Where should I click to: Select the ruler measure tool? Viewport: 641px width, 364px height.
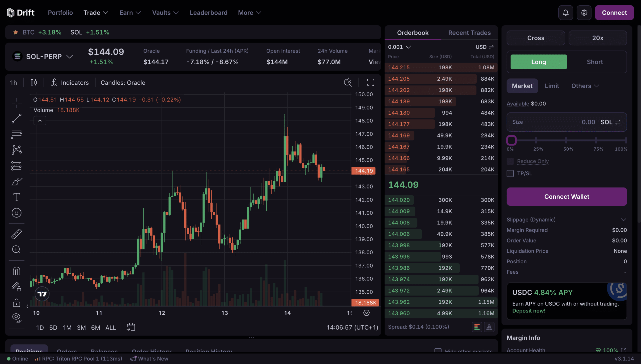[x=16, y=234]
